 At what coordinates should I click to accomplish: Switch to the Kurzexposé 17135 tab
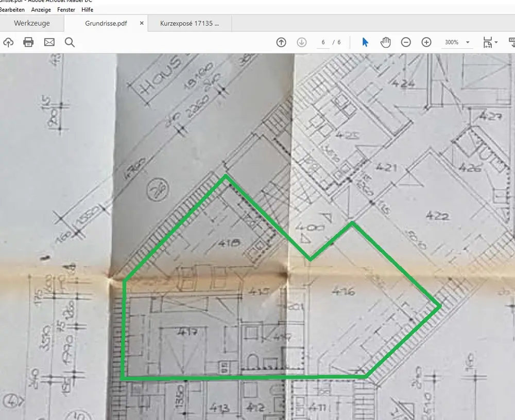click(x=189, y=24)
